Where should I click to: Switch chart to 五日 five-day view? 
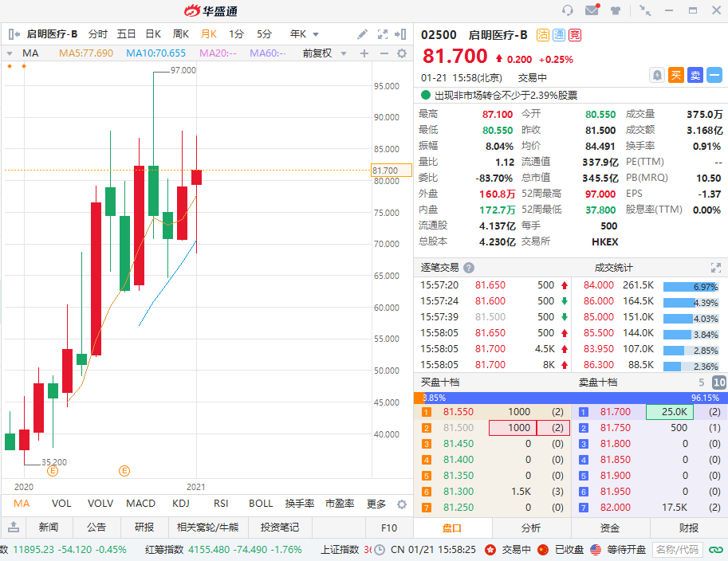coord(126,34)
